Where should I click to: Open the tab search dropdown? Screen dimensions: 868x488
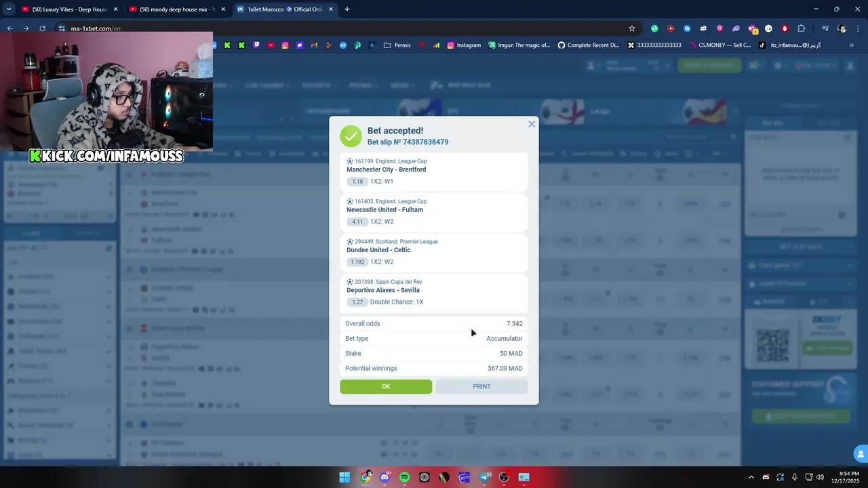coord(9,9)
